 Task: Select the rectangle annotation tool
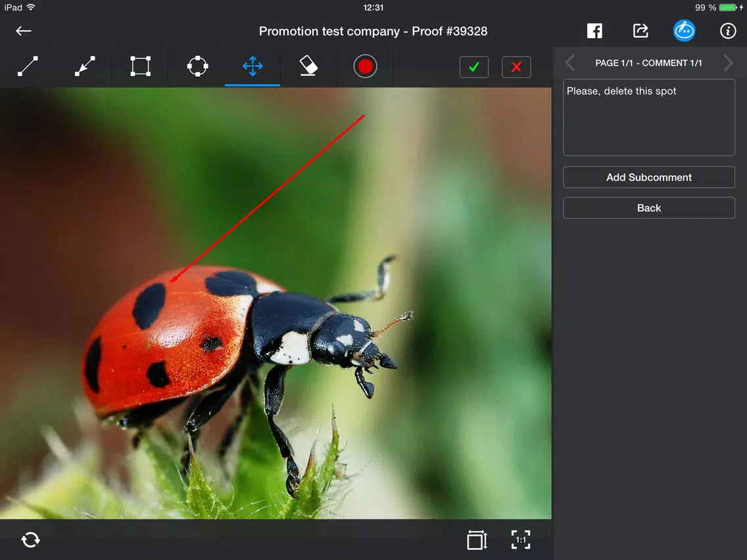tap(141, 66)
